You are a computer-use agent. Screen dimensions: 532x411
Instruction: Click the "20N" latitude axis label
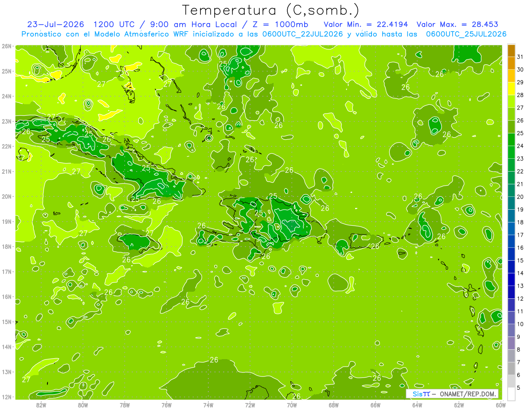(x=7, y=196)
